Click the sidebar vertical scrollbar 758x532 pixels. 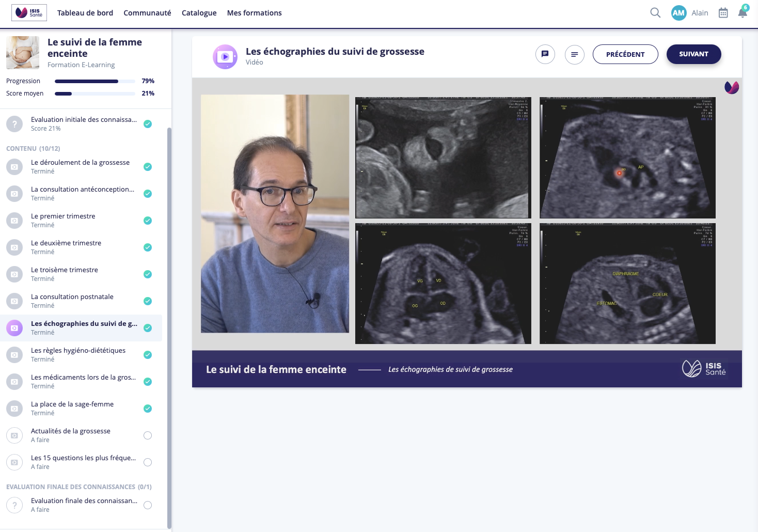(x=169, y=328)
